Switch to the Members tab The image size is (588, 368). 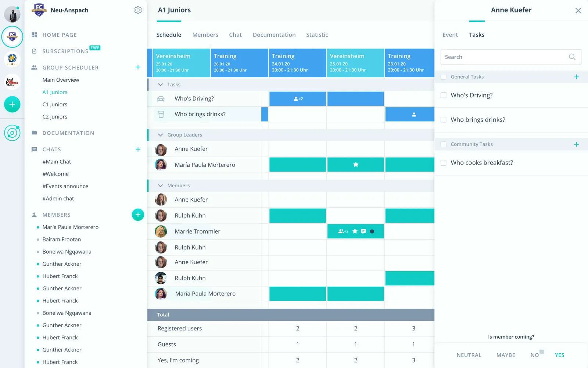tap(205, 35)
